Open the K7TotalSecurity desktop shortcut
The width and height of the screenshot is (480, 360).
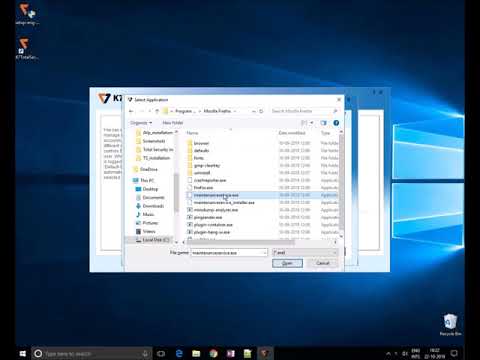pyautogui.click(x=27, y=49)
